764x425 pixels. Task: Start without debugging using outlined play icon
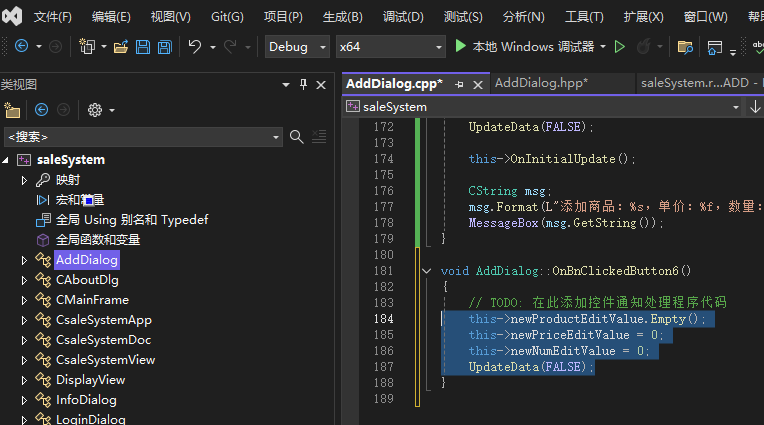pyautogui.click(x=620, y=47)
